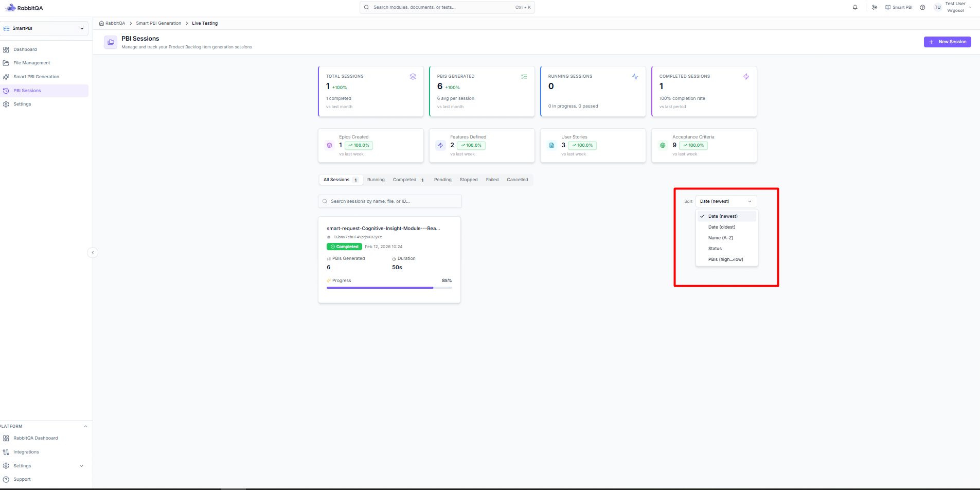Focus the global search modules field
The image size is (980, 490).
click(x=447, y=7)
